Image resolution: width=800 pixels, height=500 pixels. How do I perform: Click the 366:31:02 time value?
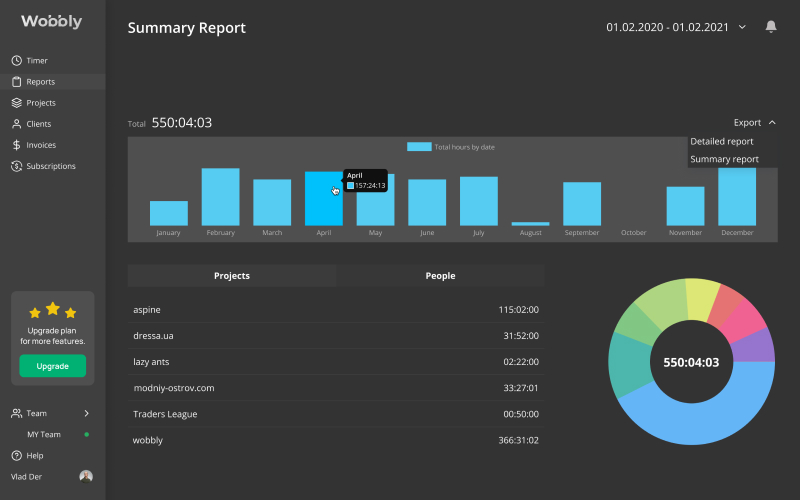pos(518,440)
